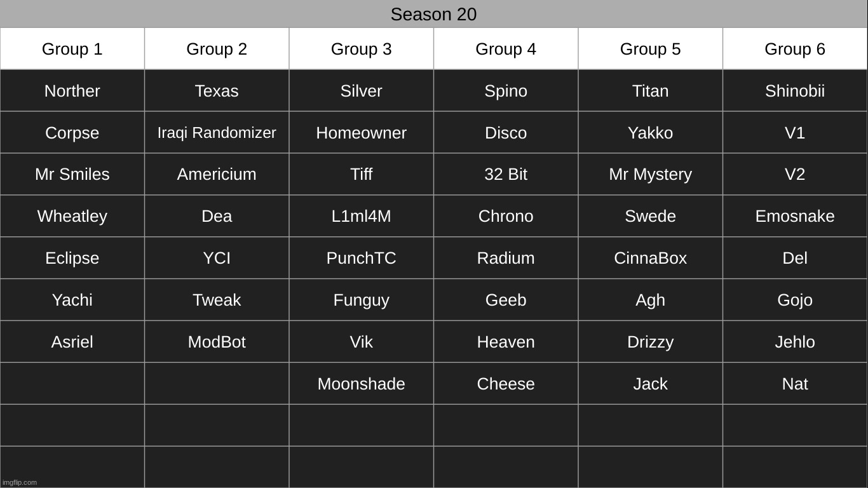
Task: Click the Moonshade cell
Action: pyautogui.click(x=361, y=384)
